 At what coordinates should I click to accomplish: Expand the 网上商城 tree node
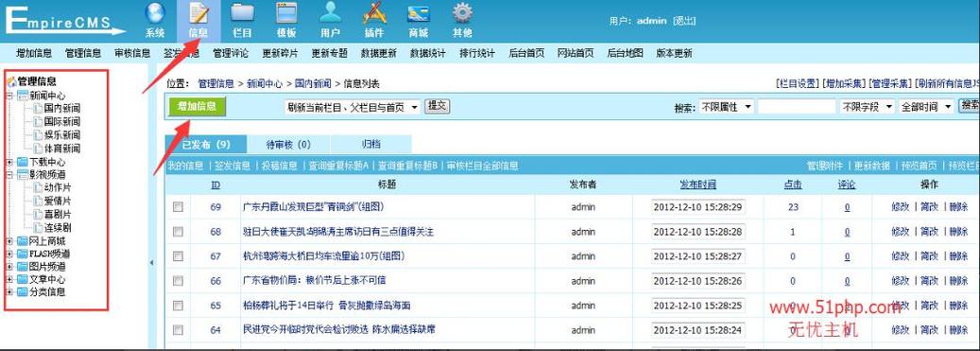(9, 241)
